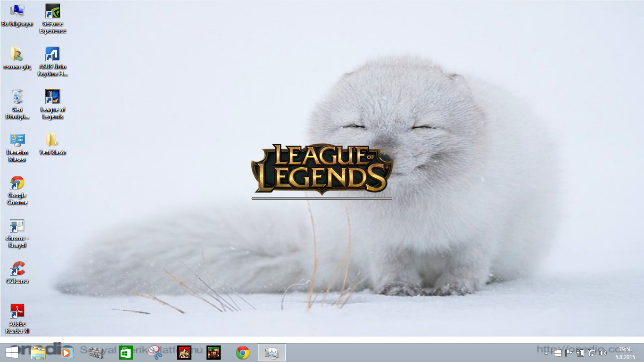This screenshot has height=362, width=644.
Task: Select the Google Chrome desktop icon
Action: click(x=17, y=183)
